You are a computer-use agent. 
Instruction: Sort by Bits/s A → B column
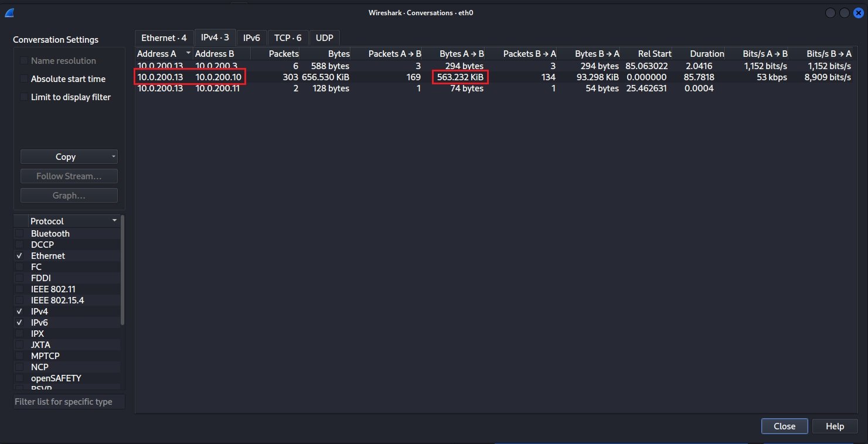coord(757,53)
